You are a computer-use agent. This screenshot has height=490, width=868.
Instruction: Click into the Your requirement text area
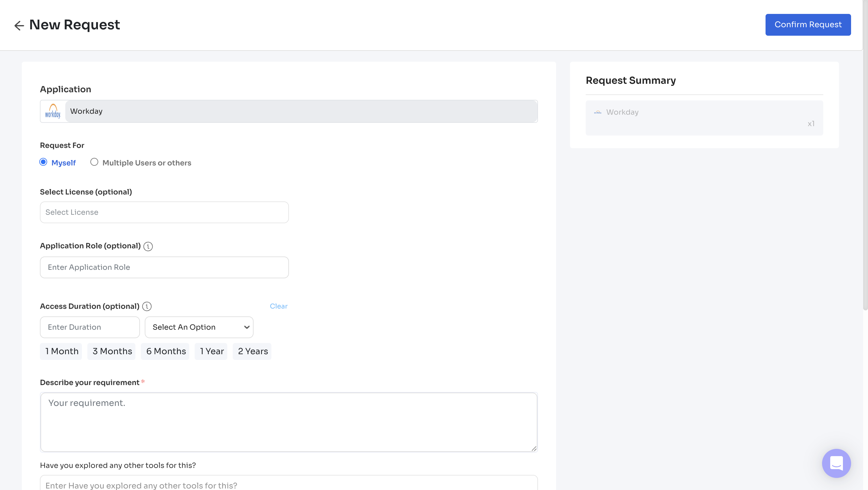click(289, 422)
